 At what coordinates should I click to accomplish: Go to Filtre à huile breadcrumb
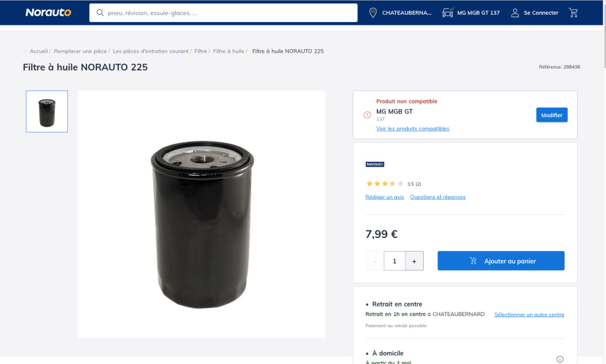pyautogui.click(x=228, y=51)
